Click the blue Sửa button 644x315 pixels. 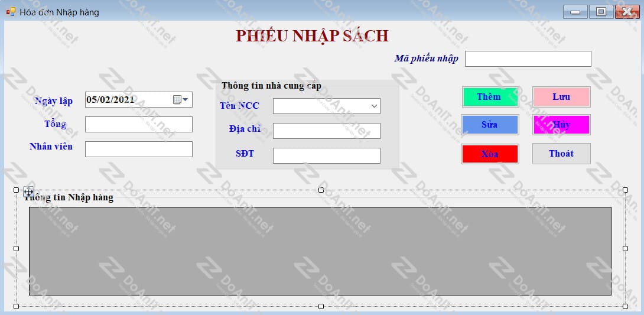point(490,125)
